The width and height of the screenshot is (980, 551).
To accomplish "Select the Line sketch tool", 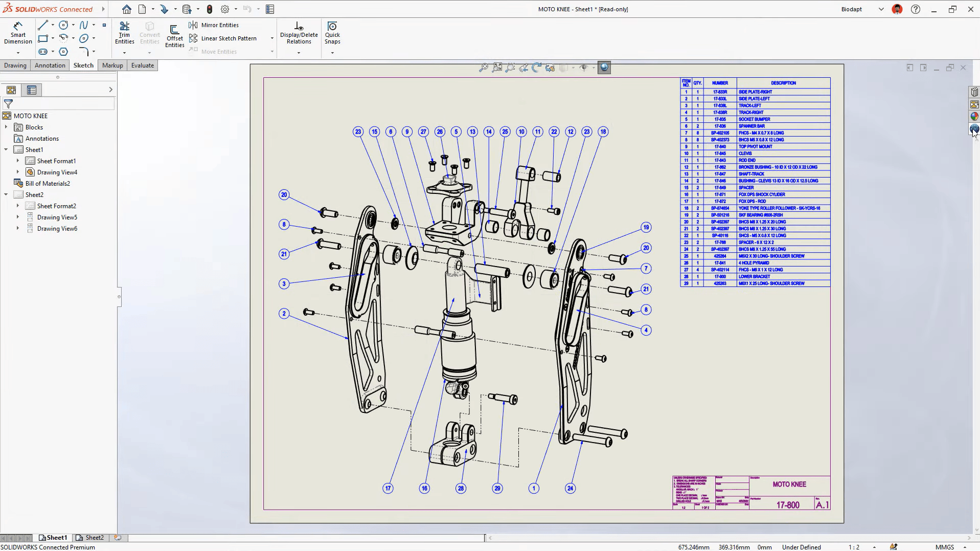I will (x=43, y=25).
